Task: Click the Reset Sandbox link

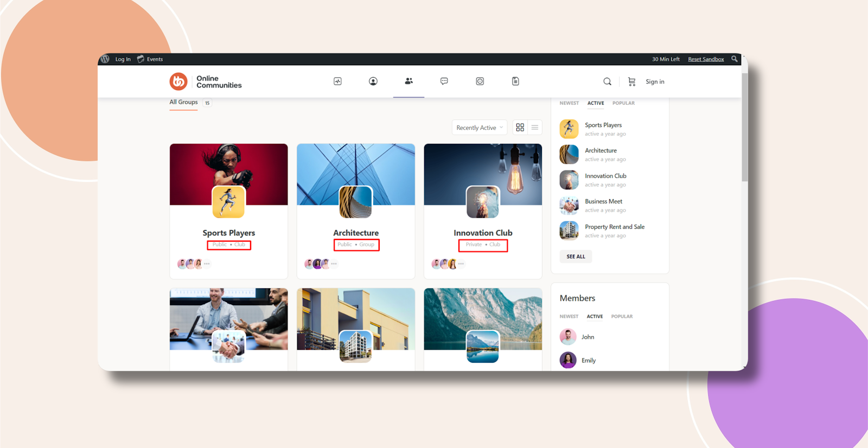Action: 706,59
